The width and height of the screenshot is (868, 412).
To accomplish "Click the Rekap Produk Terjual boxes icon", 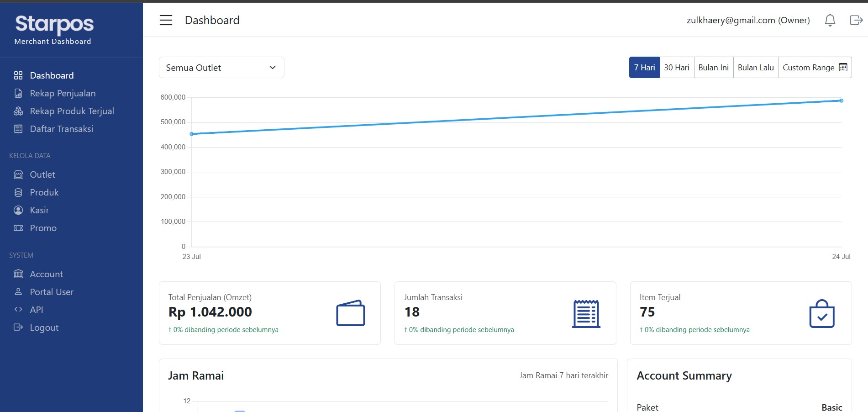I will 18,111.
